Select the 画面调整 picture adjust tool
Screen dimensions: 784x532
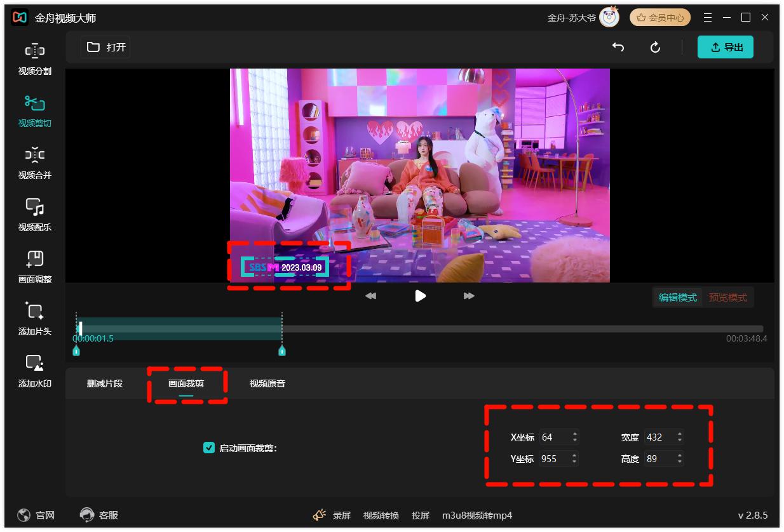point(35,267)
